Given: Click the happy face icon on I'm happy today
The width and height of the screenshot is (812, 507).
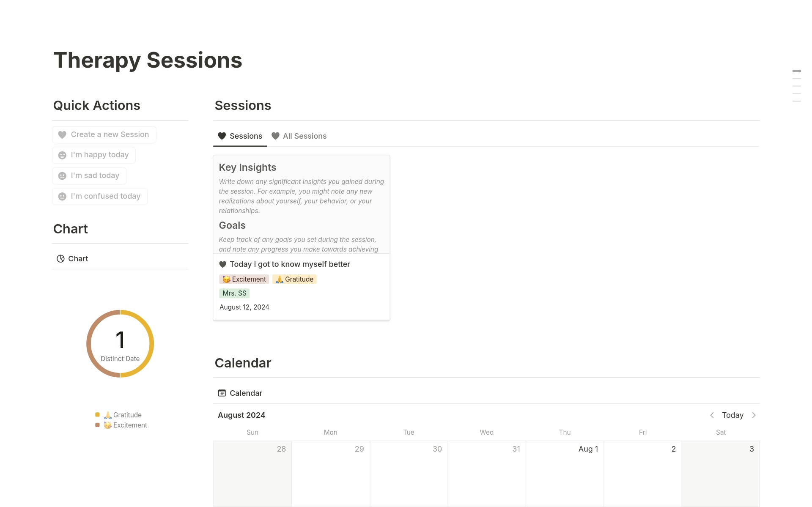Looking at the screenshot, I should (62, 155).
